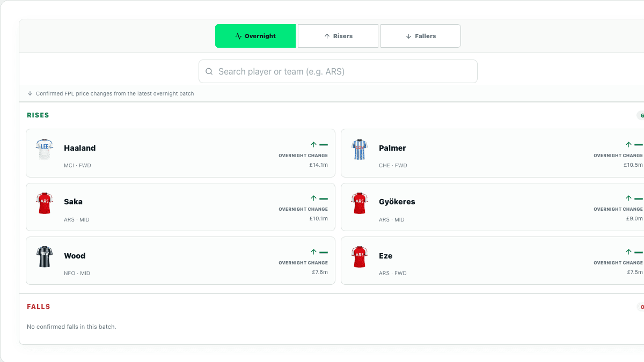
Task: Open the Wood player name
Action: 75,256
